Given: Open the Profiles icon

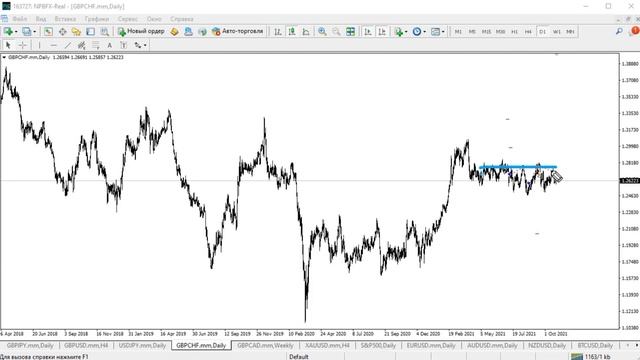Looking at the screenshot, I should 27,31.
